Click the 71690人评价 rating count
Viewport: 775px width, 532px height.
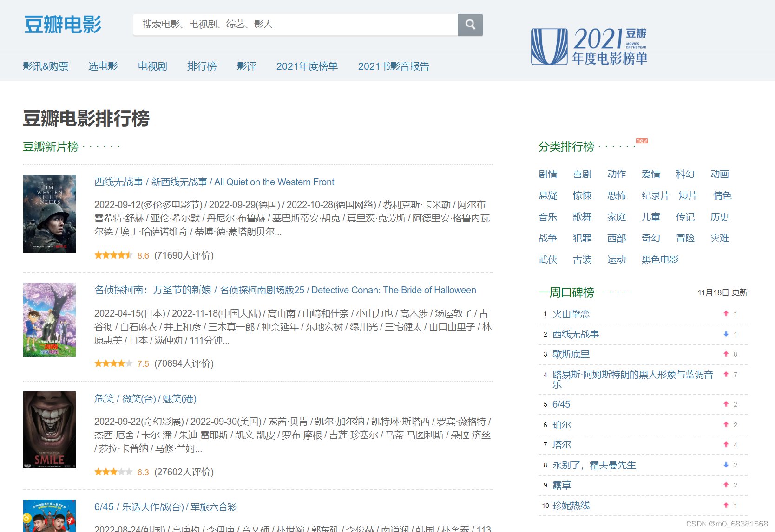click(x=184, y=255)
